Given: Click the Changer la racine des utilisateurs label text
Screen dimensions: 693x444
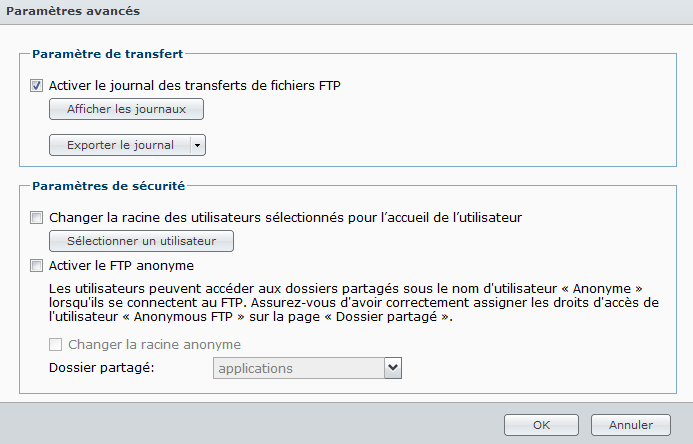Looking at the screenshot, I should 286,216.
